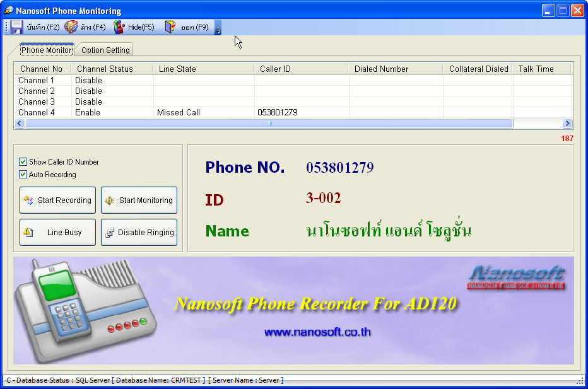Viewport: 588px width, 389px height.
Task: Click the Collateral Dialed column header
Action: point(478,69)
